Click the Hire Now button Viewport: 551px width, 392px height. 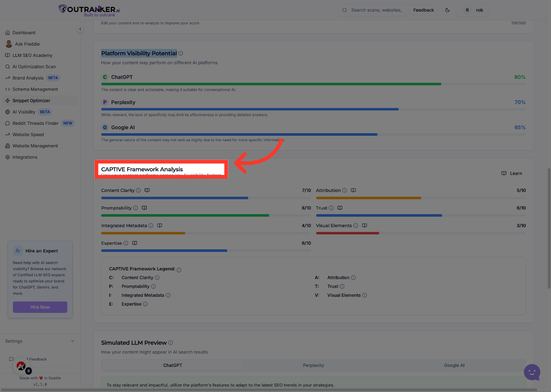40,307
